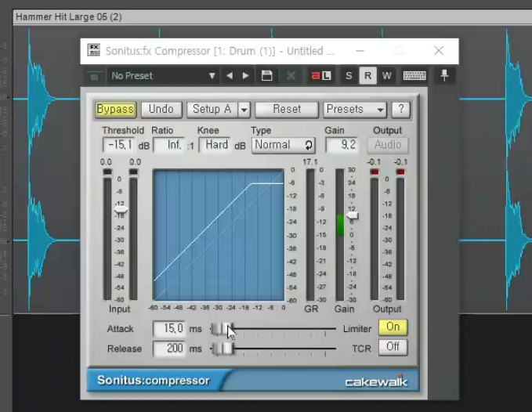The height and width of the screenshot is (412, 532).
Task: Click the Setup A button
Action: 212,110
